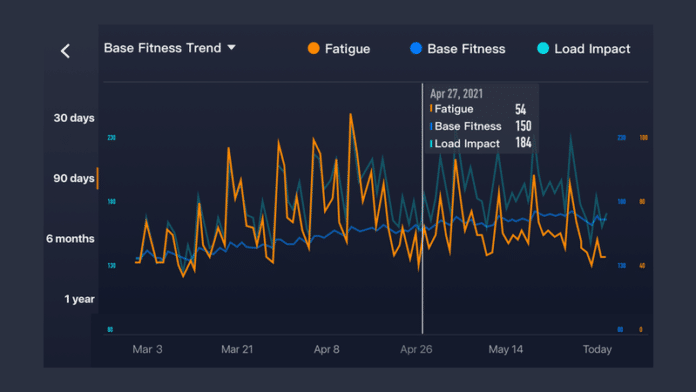Viewport: 696px width, 392px height.
Task: Click the Base Fitness legend label
Action: [466, 49]
